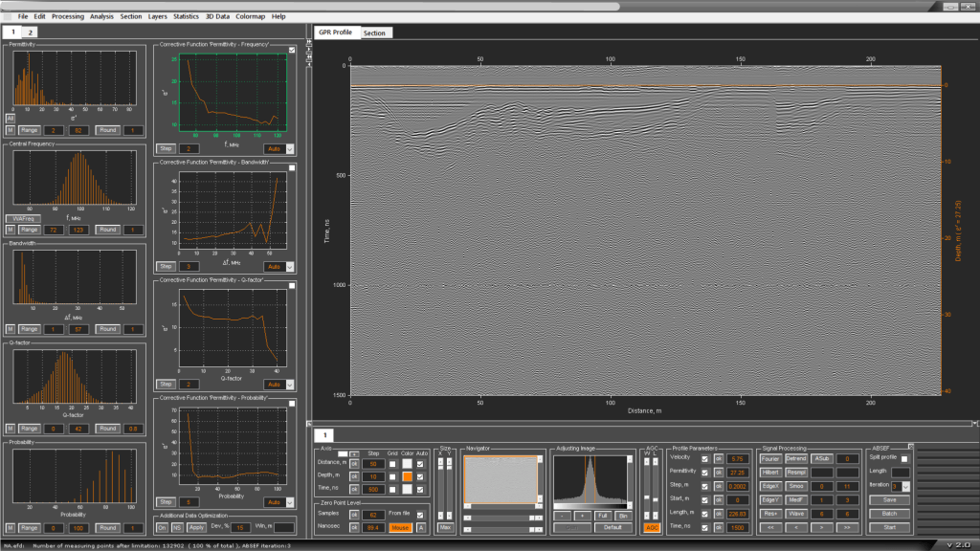Toggle the Permittivity-Frequency corrective function checkbox

292,50
